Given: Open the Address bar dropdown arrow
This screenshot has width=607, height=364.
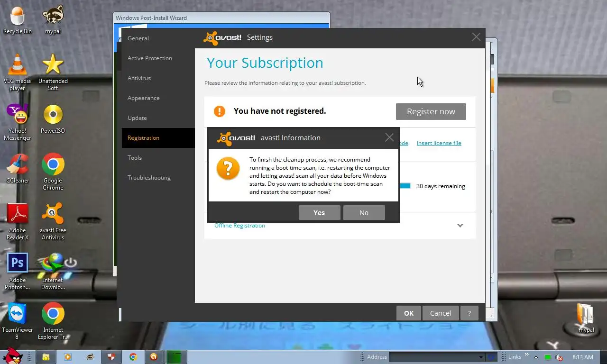Looking at the screenshot, I should tap(480, 357).
